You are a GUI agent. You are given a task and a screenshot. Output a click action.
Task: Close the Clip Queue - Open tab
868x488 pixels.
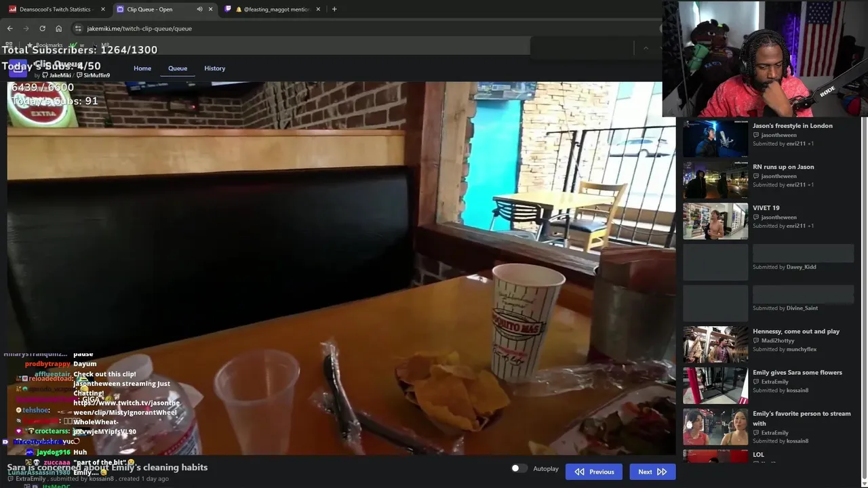(211, 9)
